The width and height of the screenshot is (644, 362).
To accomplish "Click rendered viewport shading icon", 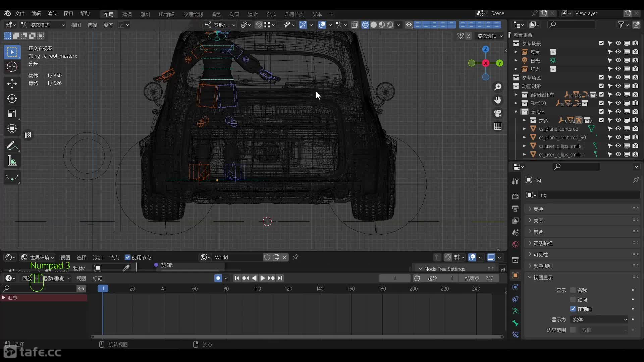I will 390,25.
